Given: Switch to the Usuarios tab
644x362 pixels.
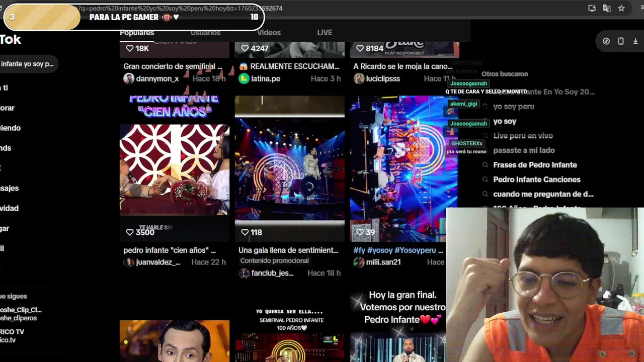Looking at the screenshot, I should [x=205, y=33].
